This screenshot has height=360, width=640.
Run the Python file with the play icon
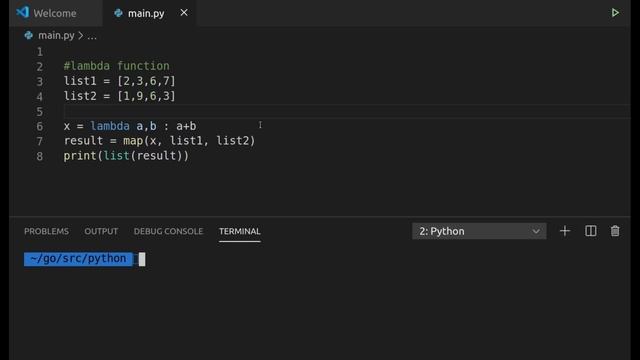[x=615, y=13]
